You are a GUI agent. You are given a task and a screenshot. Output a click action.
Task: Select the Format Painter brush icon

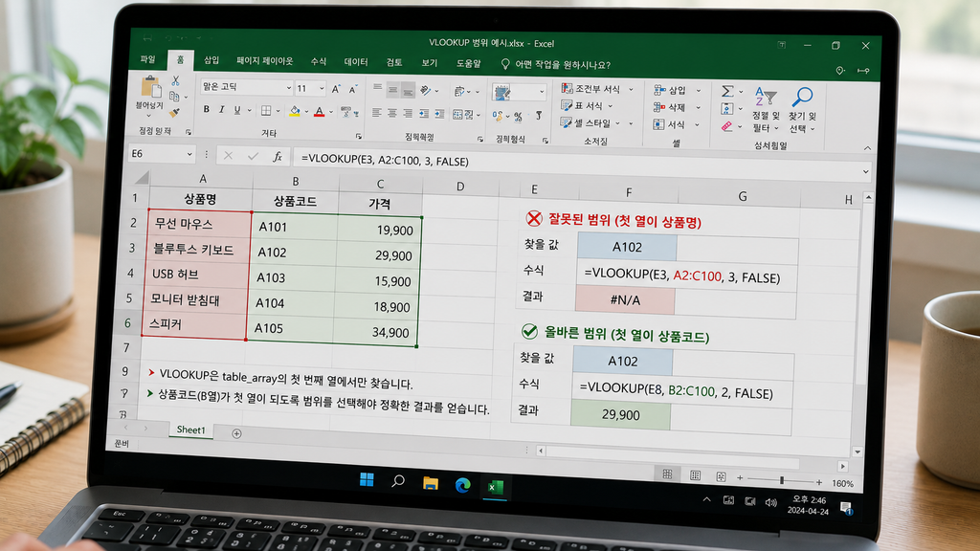[174, 113]
